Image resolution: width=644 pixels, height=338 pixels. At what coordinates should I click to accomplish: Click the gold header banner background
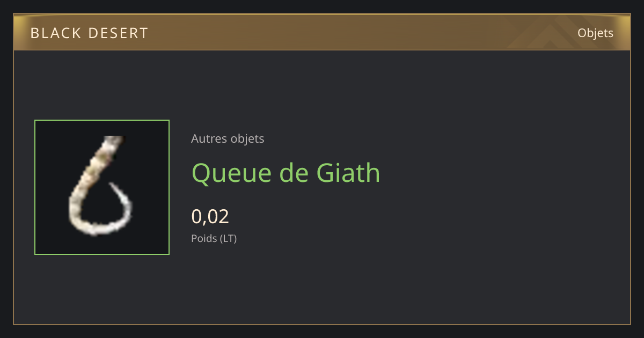[x=322, y=32]
